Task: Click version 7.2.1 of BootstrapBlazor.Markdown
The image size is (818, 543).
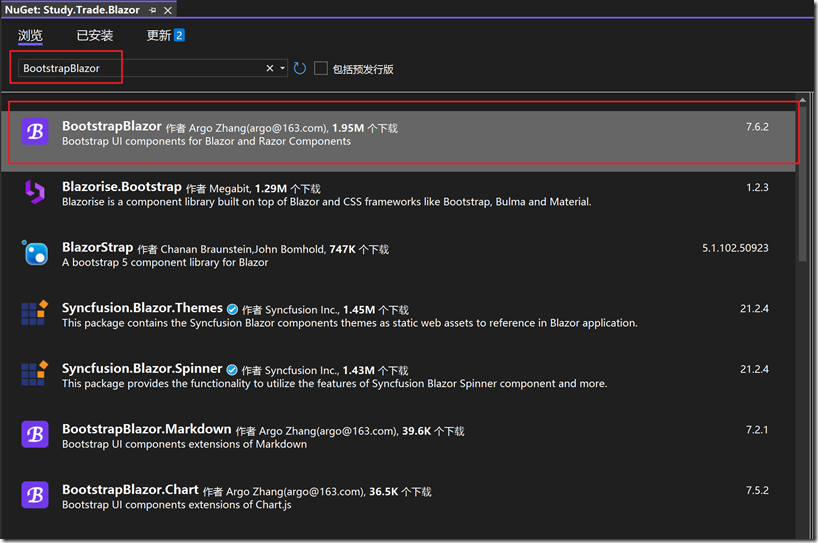Action: [x=757, y=430]
